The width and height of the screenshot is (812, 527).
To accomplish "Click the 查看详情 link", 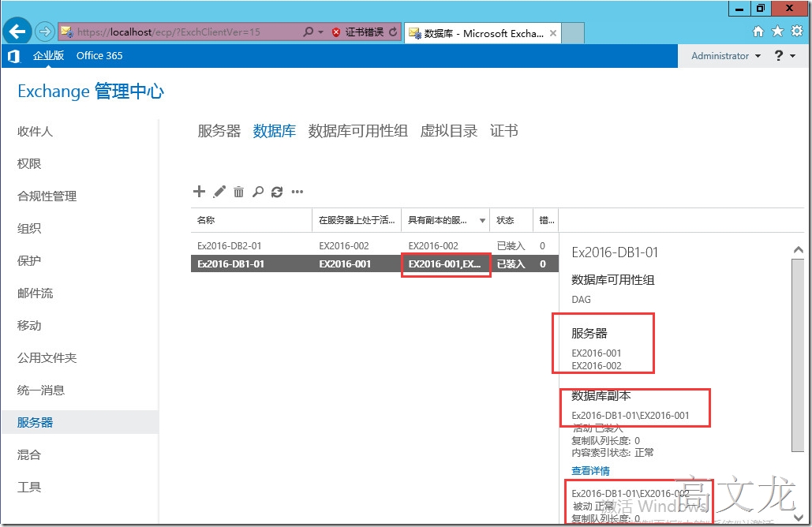I will pos(590,470).
